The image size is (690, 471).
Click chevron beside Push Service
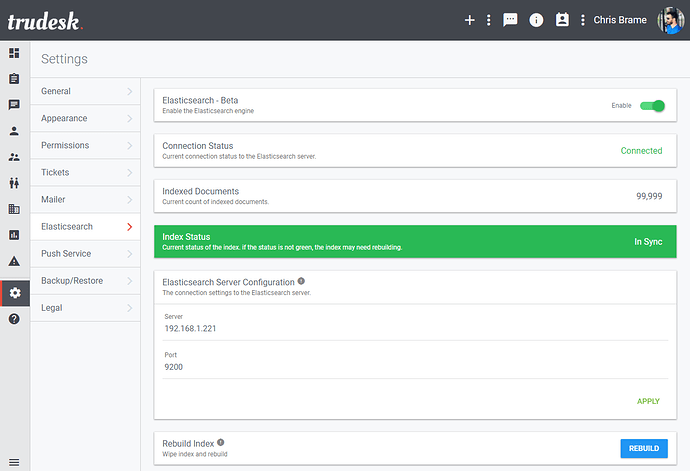129,254
